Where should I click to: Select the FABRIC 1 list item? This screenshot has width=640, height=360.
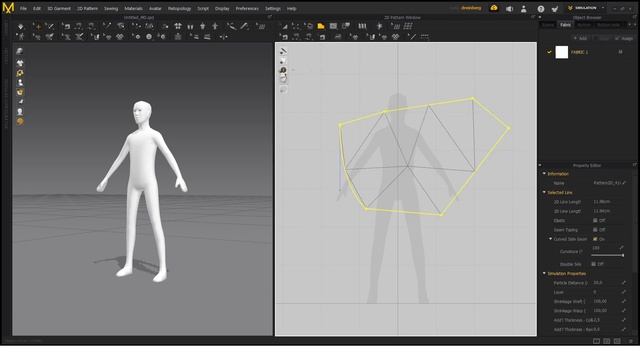pos(587,52)
